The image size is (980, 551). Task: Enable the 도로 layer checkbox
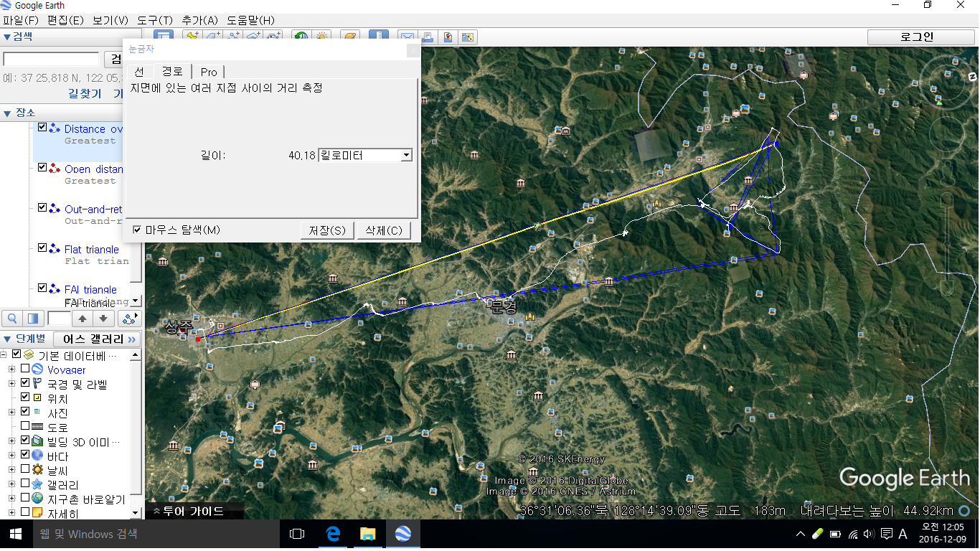[25, 427]
